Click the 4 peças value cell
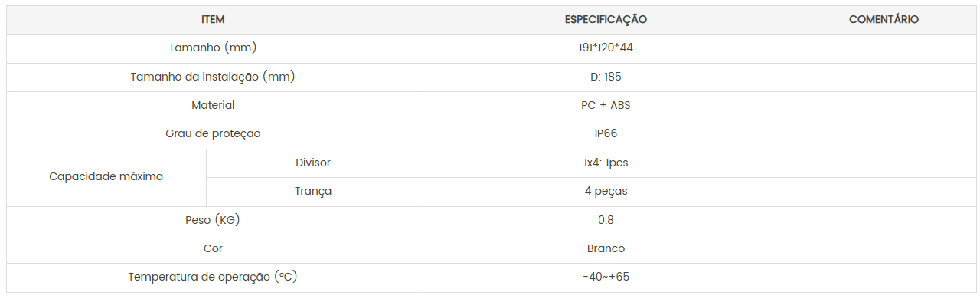Image resolution: width=980 pixels, height=299 pixels. pos(606,191)
